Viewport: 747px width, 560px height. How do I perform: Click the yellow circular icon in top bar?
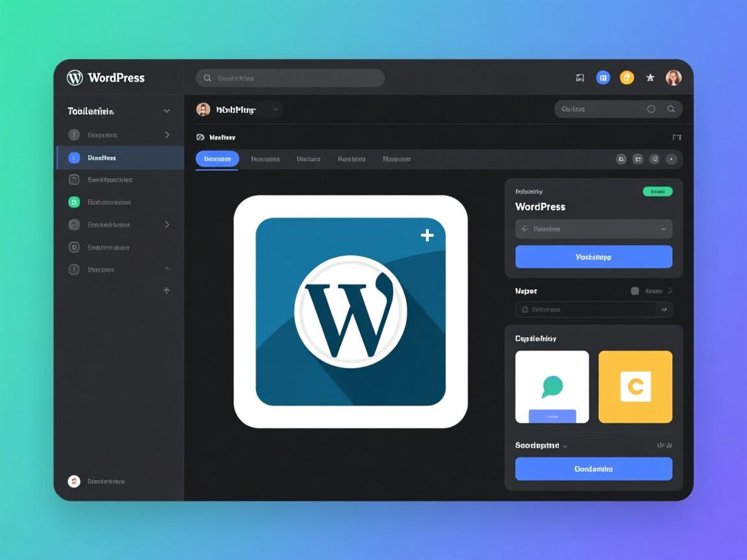(x=626, y=78)
